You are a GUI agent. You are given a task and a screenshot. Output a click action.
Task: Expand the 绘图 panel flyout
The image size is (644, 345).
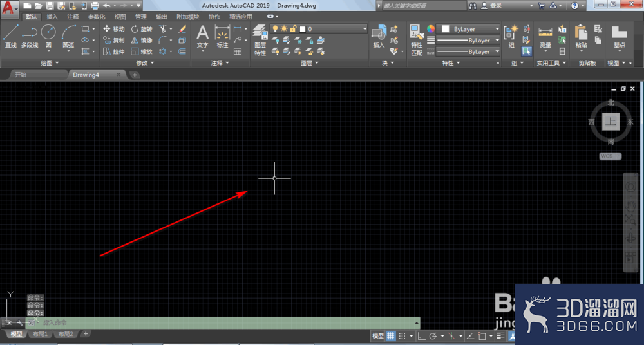(50, 63)
